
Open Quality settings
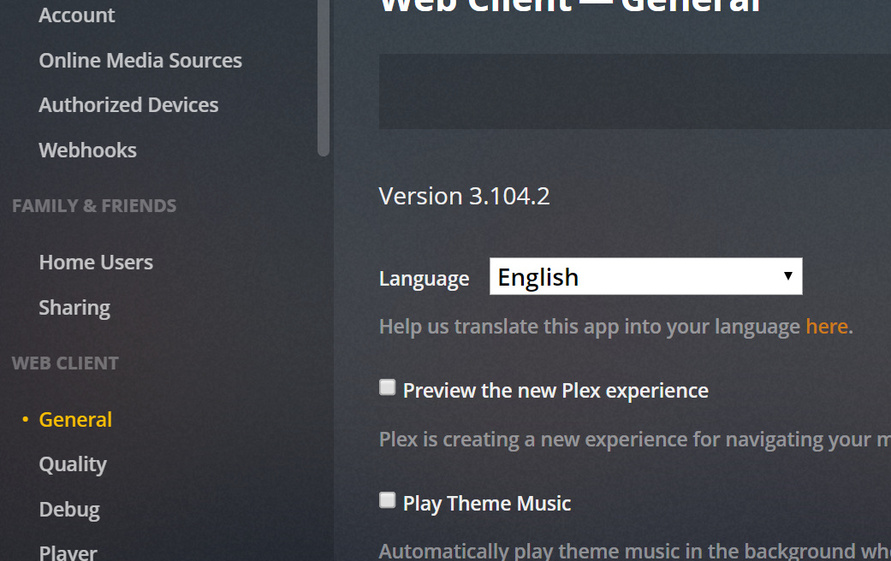(x=72, y=464)
